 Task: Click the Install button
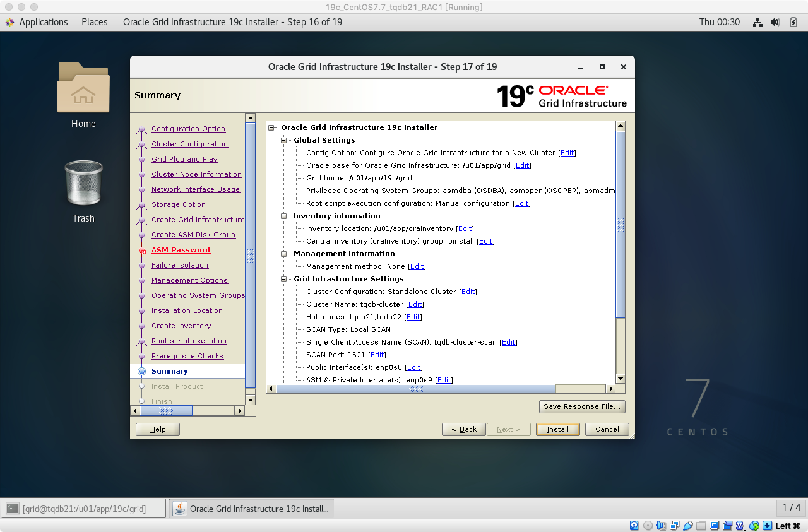coord(557,429)
